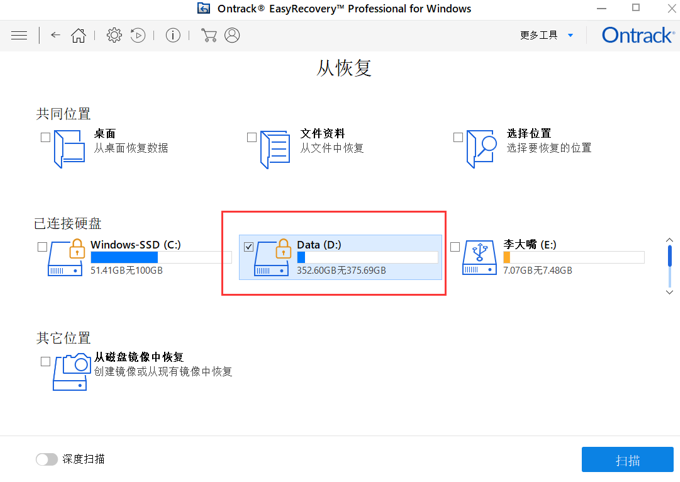Open the hamburger menu
This screenshot has height=482, width=680.
(19, 35)
